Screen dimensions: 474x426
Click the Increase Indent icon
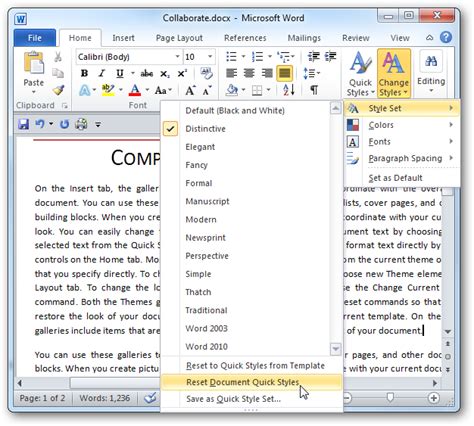[330, 57]
